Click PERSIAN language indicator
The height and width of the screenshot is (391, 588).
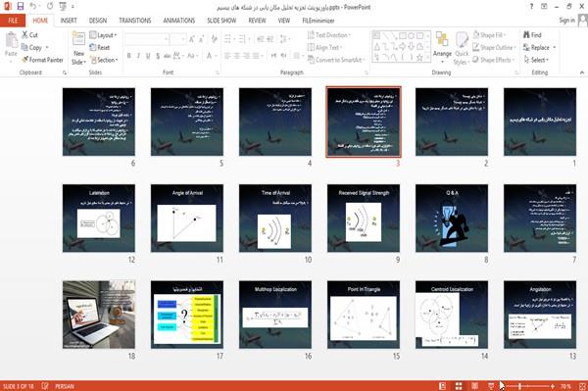65,386
